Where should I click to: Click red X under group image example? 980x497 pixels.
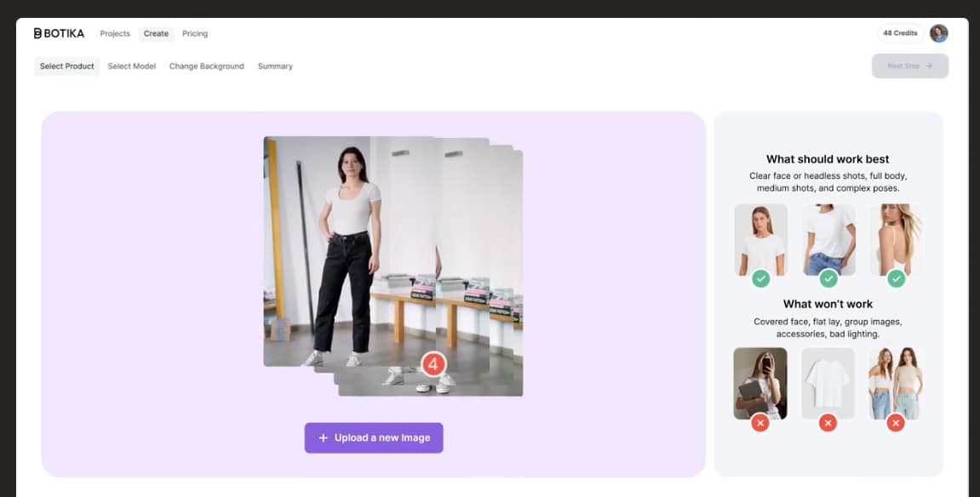pyautogui.click(x=895, y=422)
